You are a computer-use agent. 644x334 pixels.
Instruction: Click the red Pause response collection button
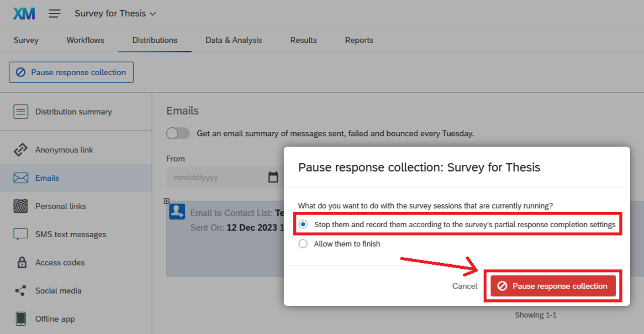coord(553,286)
